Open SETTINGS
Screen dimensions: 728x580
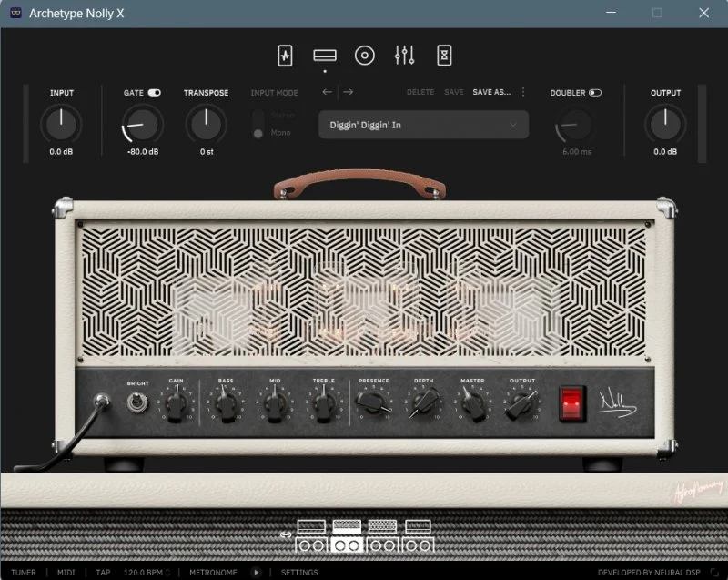tap(299, 573)
